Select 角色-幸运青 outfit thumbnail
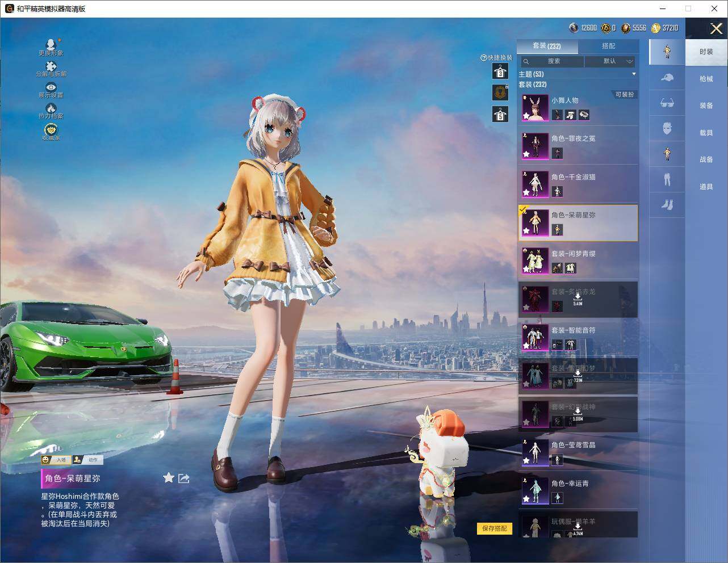The image size is (728, 563). (x=535, y=491)
